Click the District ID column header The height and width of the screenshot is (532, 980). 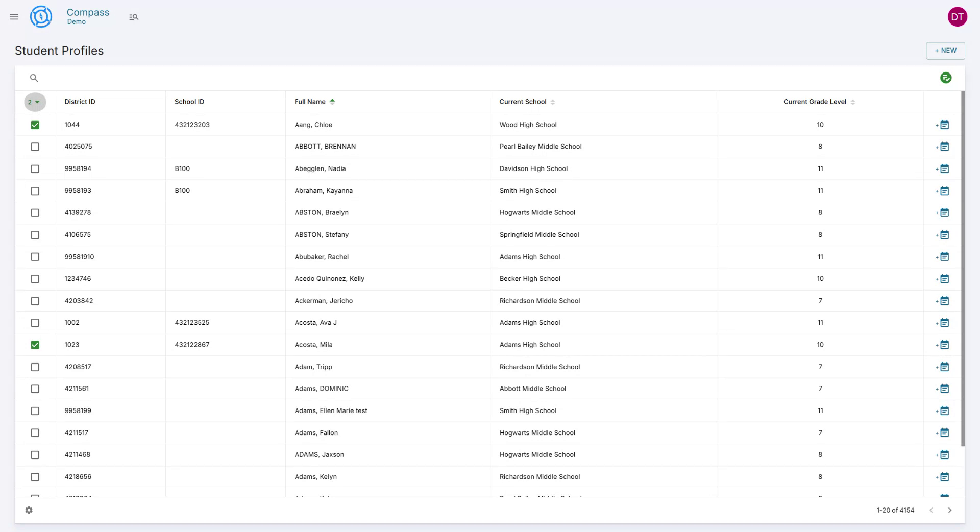[80, 102]
